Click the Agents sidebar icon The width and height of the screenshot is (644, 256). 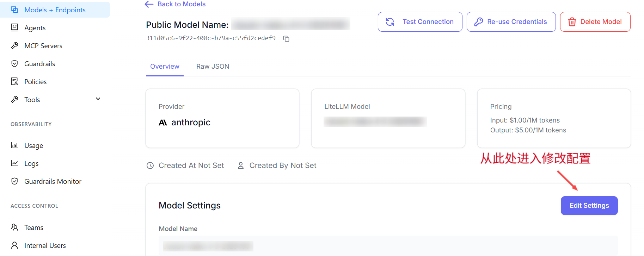[14, 28]
